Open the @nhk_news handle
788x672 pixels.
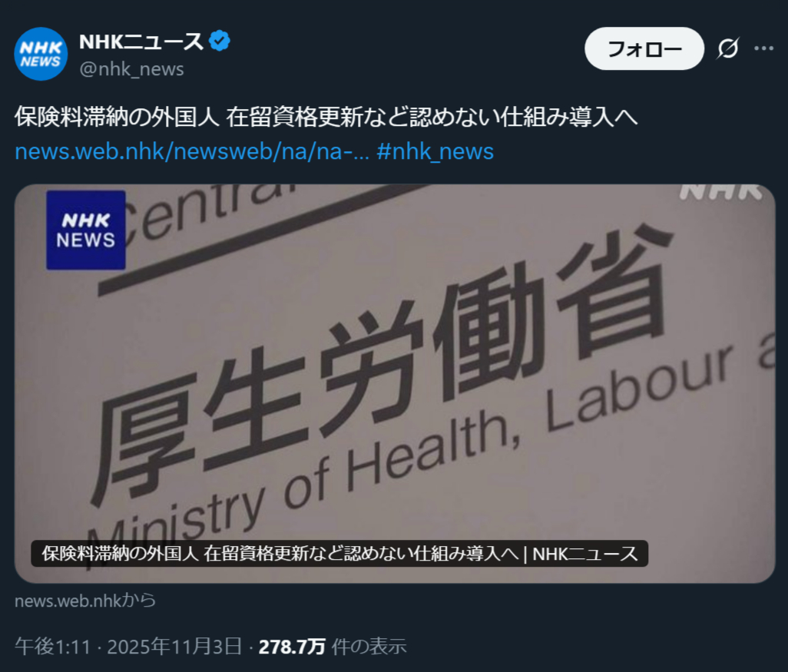[x=131, y=69]
